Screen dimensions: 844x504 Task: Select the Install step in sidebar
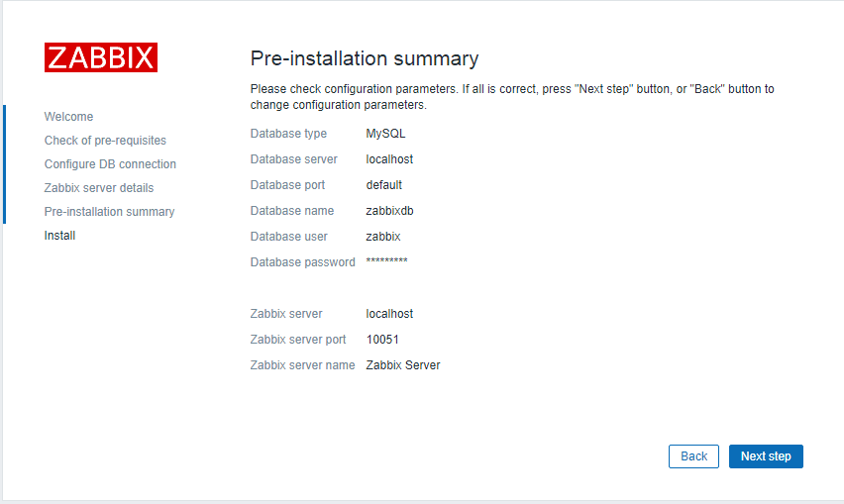point(59,236)
